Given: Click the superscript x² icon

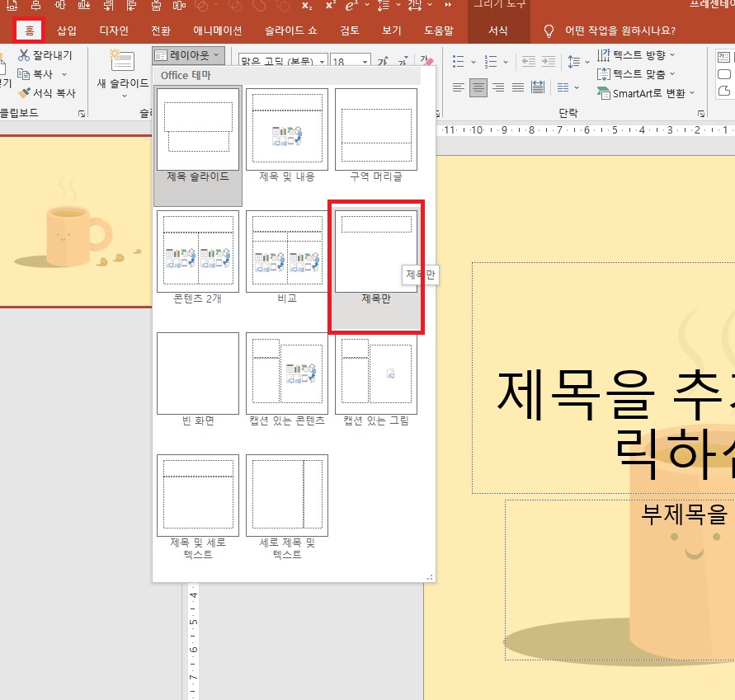Looking at the screenshot, I should pyautogui.click(x=331, y=6).
